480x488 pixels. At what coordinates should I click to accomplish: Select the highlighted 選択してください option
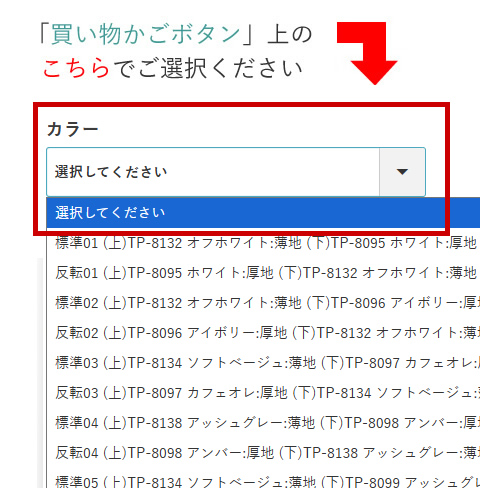(263, 213)
